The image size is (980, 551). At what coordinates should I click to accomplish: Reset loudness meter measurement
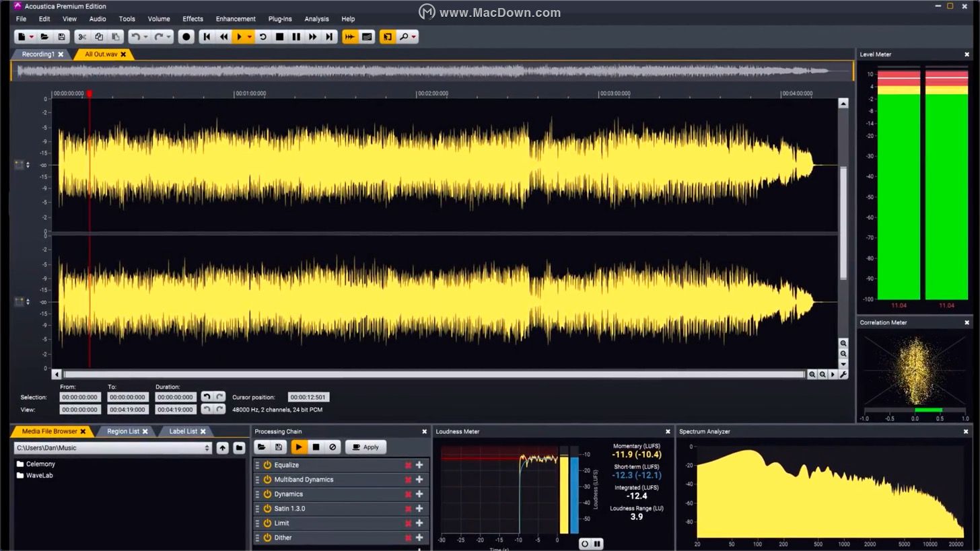click(x=584, y=544)
